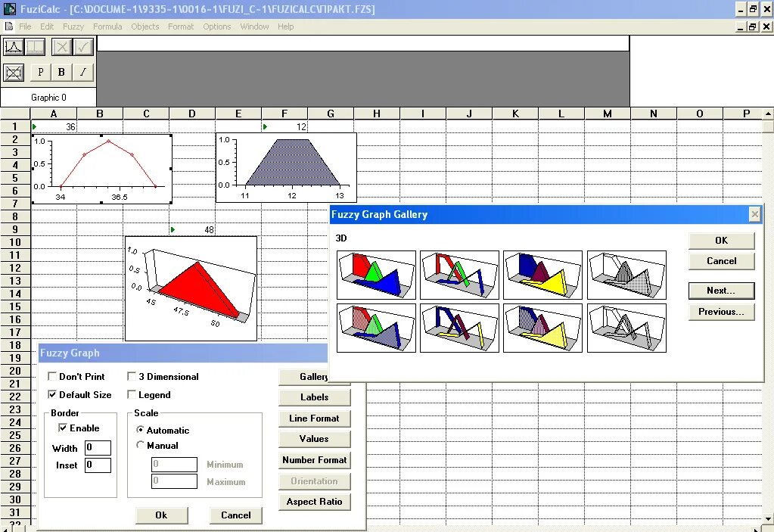The width and height of the screenshot is (774, 532).
Task: Open the Help menu
Action: click(x=285, y=26)
